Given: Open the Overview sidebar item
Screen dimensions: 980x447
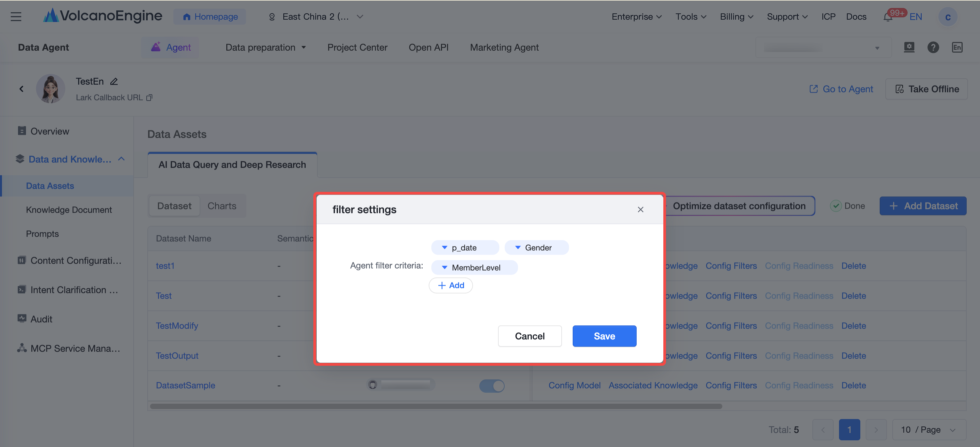Looking at the screenshot, I should [49, 131].
